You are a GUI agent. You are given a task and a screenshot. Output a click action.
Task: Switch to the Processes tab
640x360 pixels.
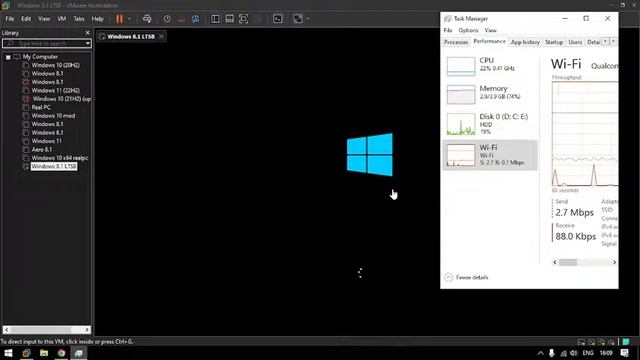click(x=456, y=42)
